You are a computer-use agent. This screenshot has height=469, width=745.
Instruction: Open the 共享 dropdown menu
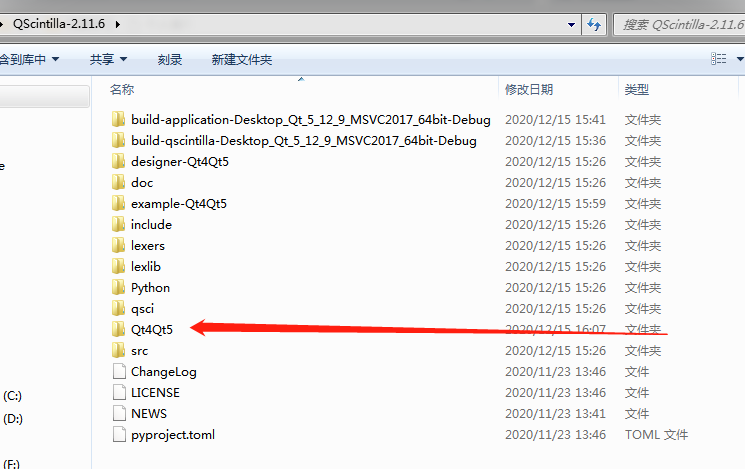tap(108, 59)
